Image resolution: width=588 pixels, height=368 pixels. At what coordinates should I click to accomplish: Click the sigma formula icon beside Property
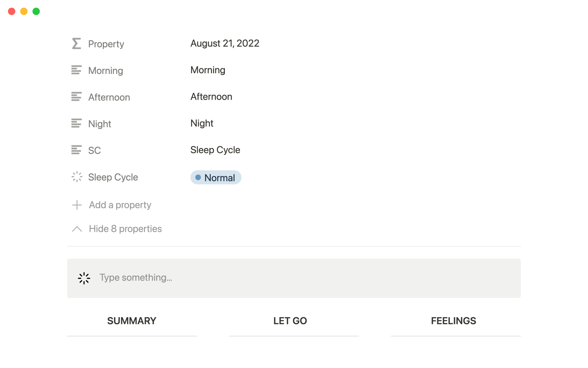tap(76, 44)
